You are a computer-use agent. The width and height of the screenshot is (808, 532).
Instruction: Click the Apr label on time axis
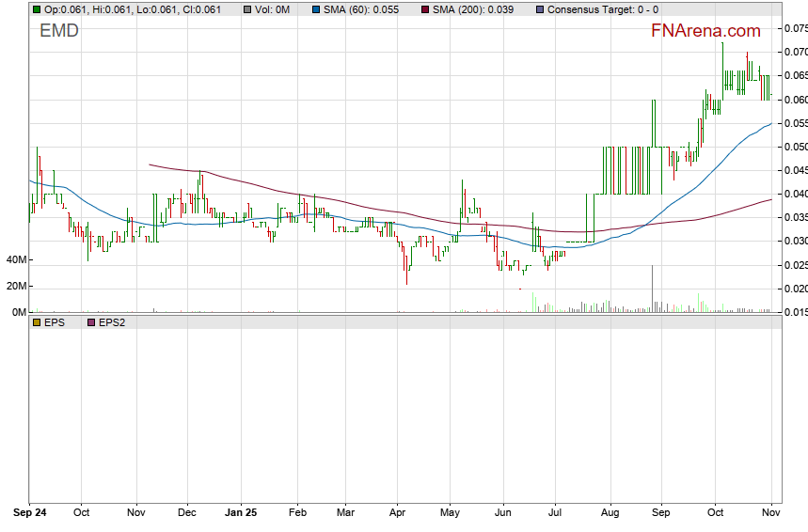pyautogui.click(x=397, y=513)
